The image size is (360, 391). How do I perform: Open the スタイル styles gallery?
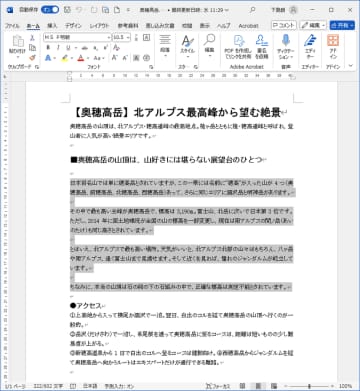coord(187,46)
